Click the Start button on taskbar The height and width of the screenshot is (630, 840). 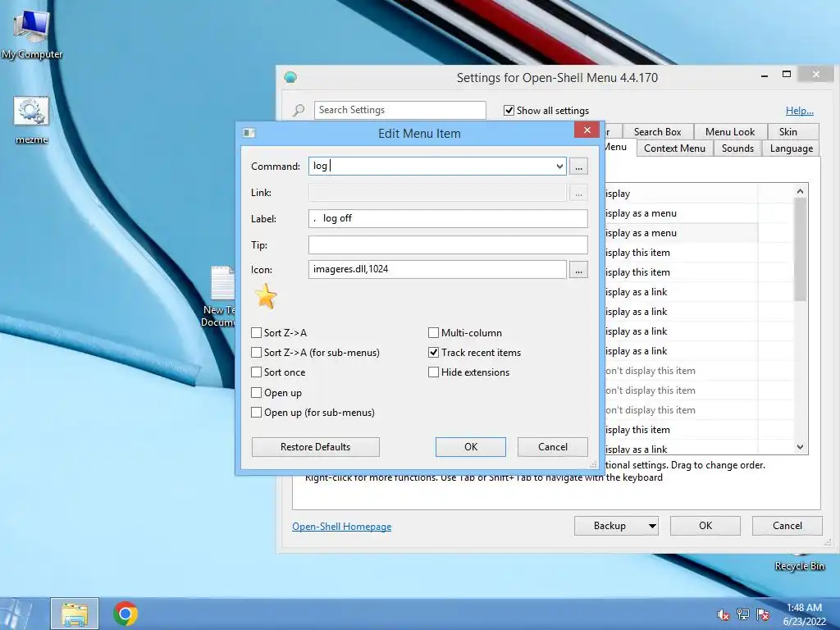click(15, 614)
